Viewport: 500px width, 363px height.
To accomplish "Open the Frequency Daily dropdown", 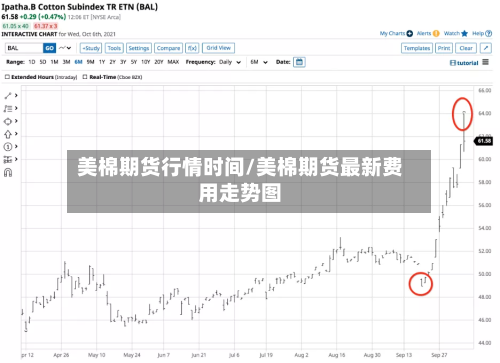I will point(230,62).
